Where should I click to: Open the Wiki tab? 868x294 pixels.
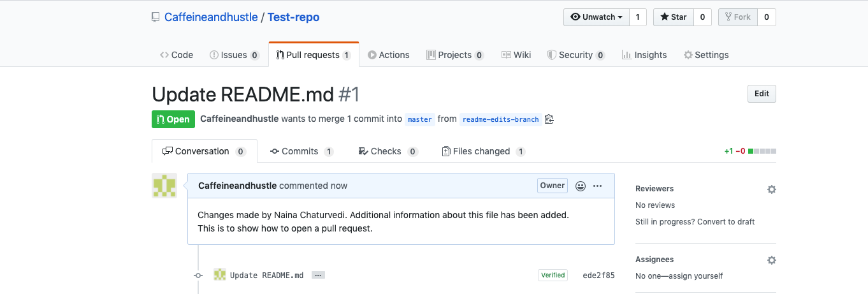click(x=516, y=55)
